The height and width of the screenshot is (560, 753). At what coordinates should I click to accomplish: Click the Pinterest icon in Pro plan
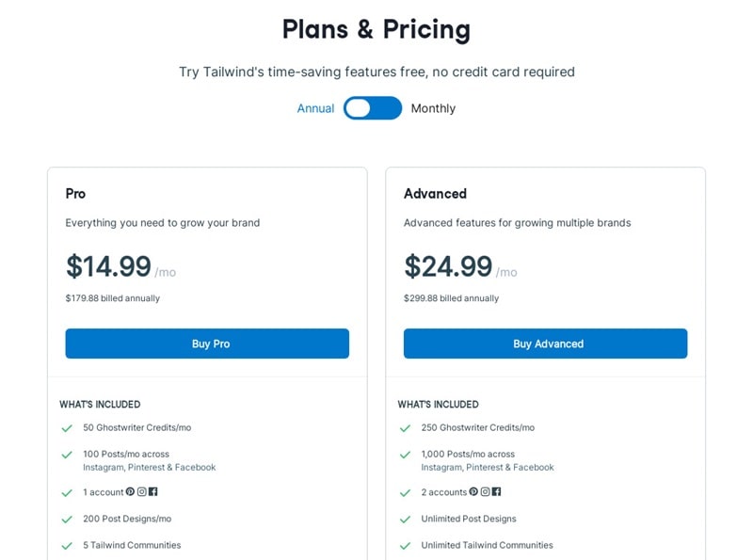tap(130, 491)
